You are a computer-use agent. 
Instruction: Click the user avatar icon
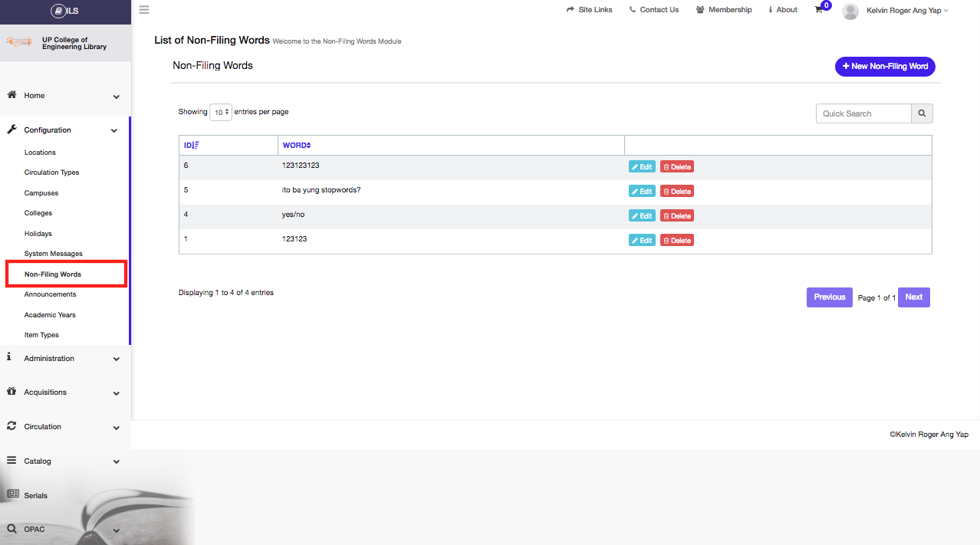[850, 11]
